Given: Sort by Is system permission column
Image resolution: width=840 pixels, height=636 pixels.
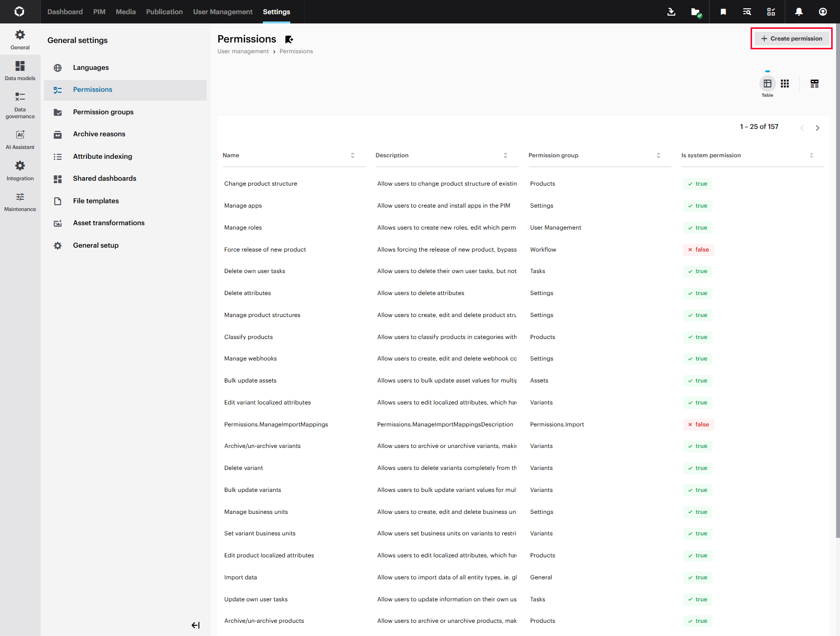Looking at the screenshot, I should click(811, 155).
